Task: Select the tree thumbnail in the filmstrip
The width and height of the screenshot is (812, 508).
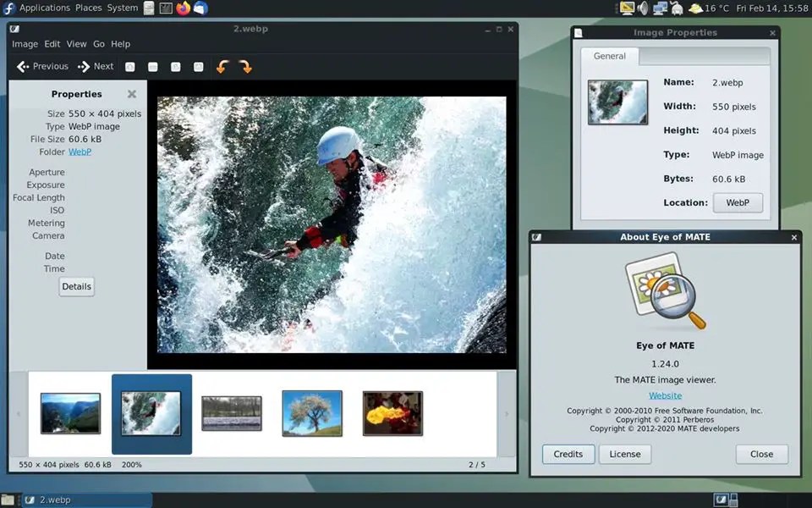Action: coord(311,414)
